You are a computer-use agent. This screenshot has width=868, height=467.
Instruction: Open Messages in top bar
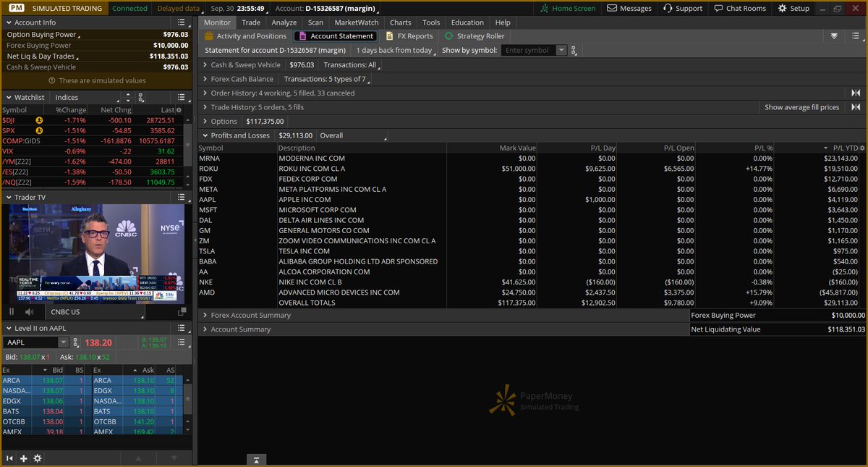[629, 8]
